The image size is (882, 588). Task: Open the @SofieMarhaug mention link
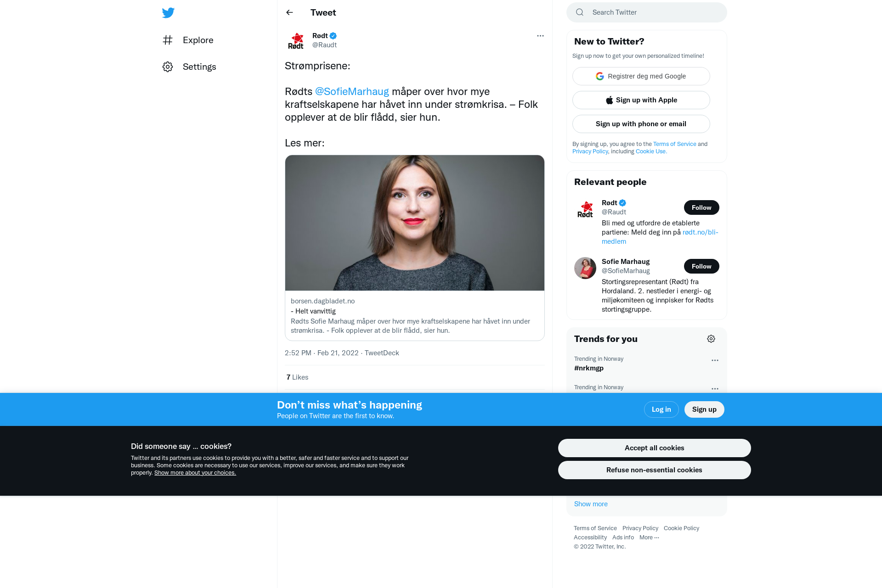[x=352, y=91]
